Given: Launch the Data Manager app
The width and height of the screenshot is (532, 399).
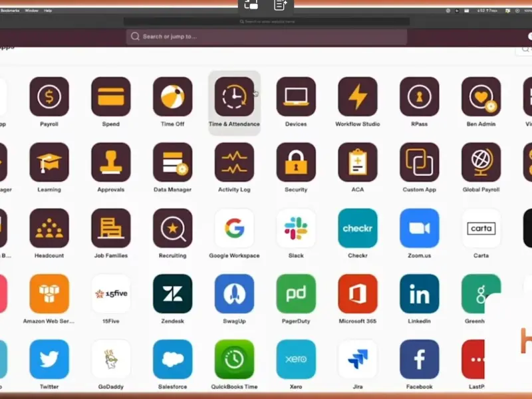Looking at the screenshot, I should tap(173, 162).
